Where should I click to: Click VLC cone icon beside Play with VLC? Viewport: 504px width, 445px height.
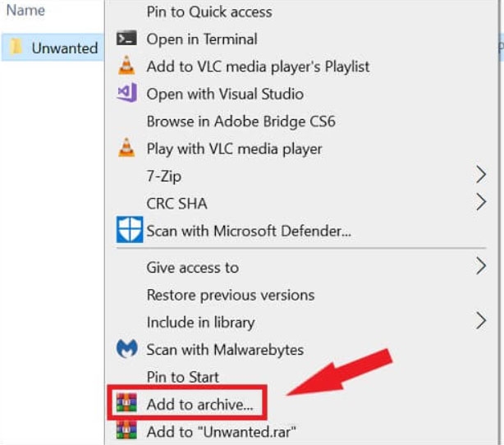(126, 148)
